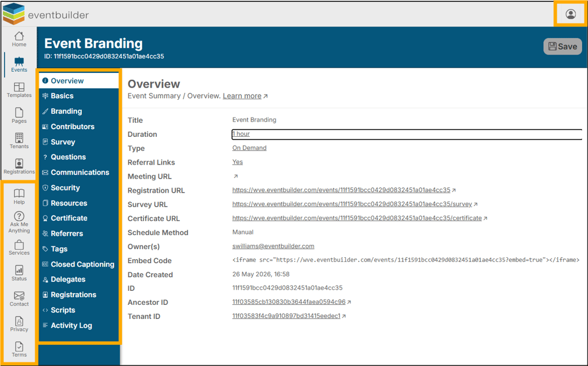Click the eventbuilder logo
The image size is (588, 366).
pyautogui.click(x=46, y=14)
